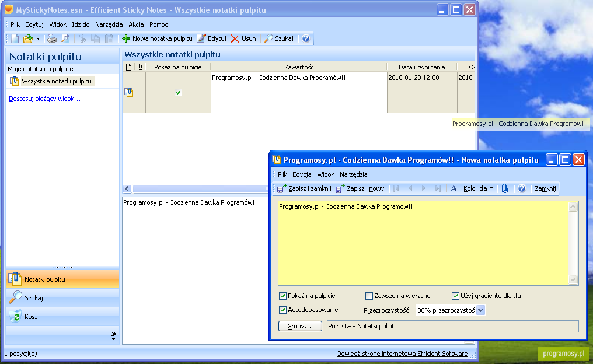Toggle Pokaż na pulpicie checkbox in note window
593x364 pixels.
click(282, 296)
